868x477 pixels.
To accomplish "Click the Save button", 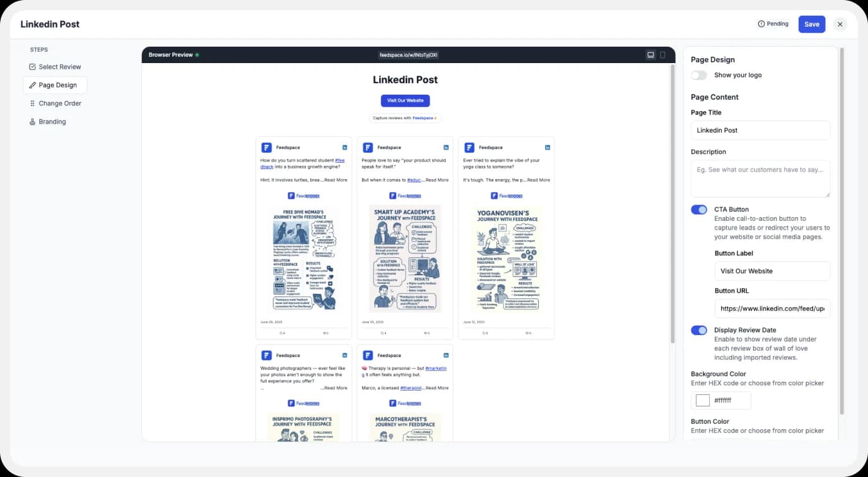I will click(811, 24).
